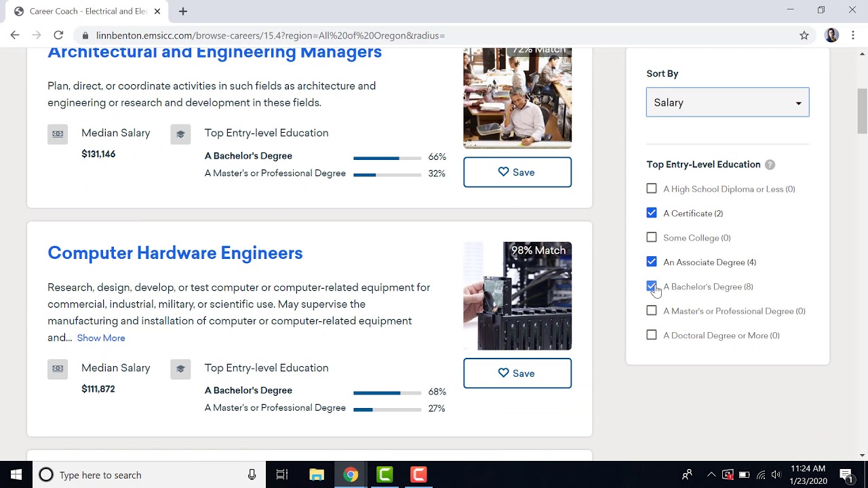Open the Wi-Fi network icon
Screen dimensions: 868x488
pyautogui.click(x=761, y=474)
